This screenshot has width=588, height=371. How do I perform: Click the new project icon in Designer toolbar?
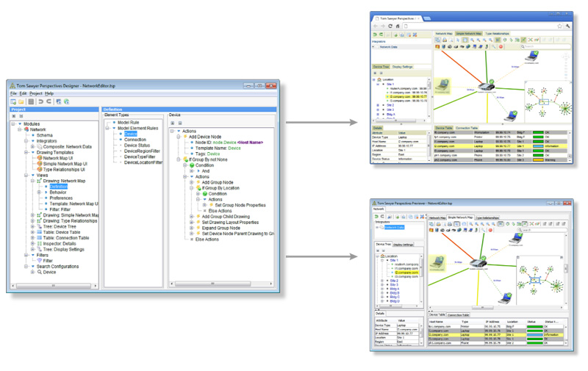click(x=13, y=101)
